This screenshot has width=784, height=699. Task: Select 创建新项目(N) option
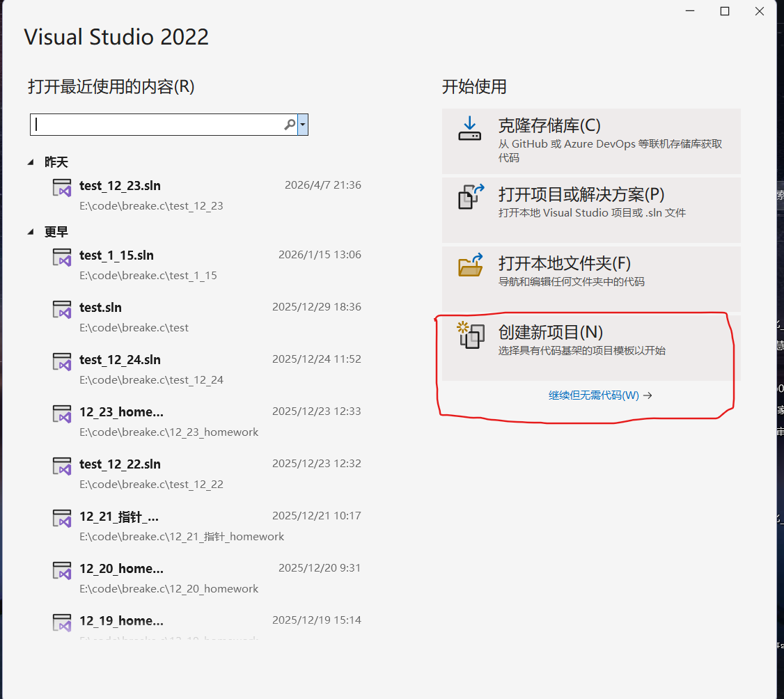(x=591, y=348)
